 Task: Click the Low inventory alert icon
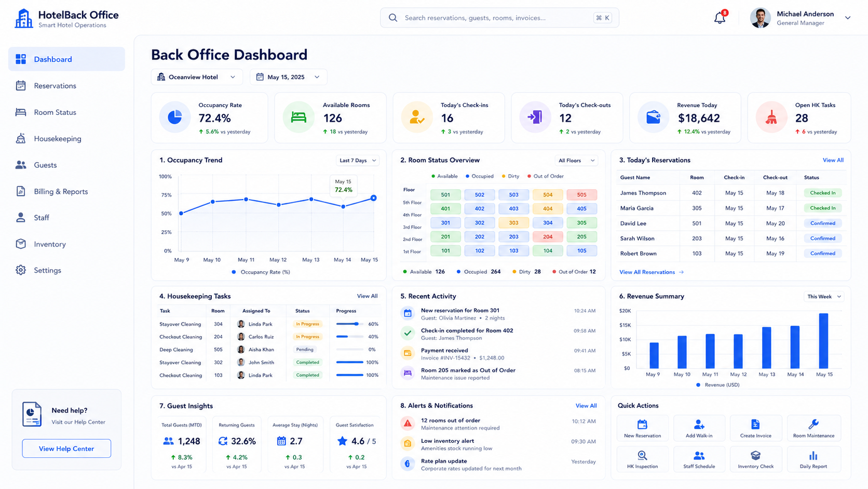[x=408, y=444]
